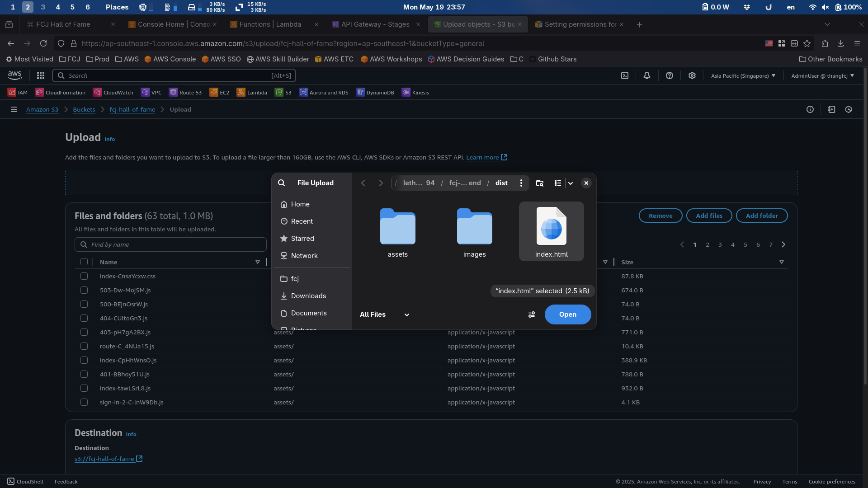This screenshot has width=868, height=488.
Task: Open CloudWatch service shortcut
Action: (x=113, y=92)
